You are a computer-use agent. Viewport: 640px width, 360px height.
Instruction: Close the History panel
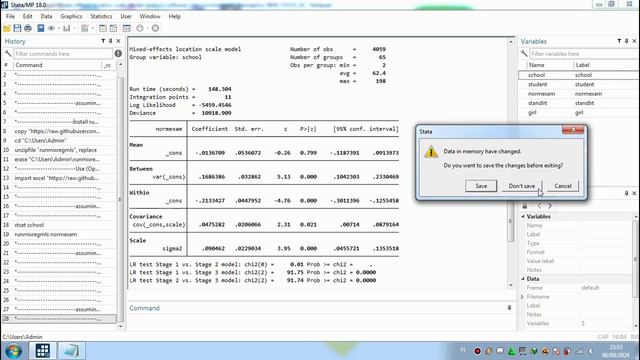(x=118, y=41)
